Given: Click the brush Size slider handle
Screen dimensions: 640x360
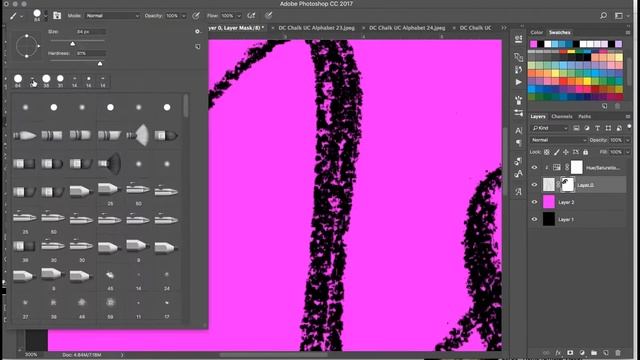Looking at the screenshot, I should coord(73,43).
